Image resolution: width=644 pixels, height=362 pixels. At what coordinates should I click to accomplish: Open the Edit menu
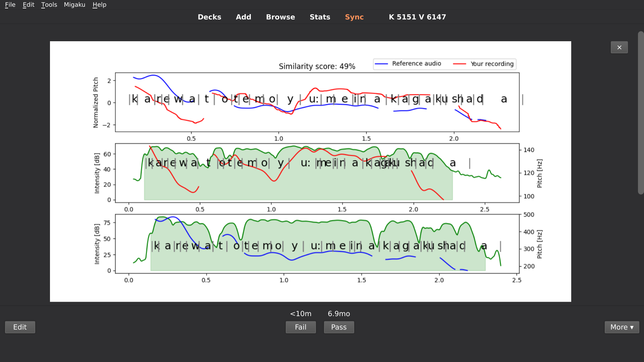(x=29, y=5)
